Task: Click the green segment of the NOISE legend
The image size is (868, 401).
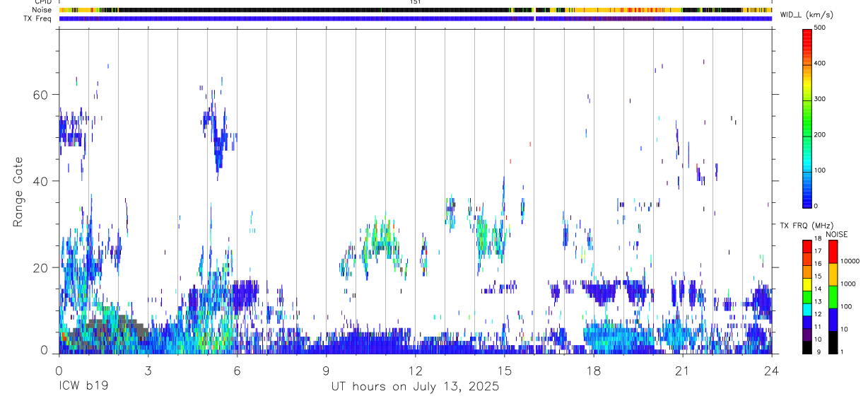Action: [x=833, y=297]
